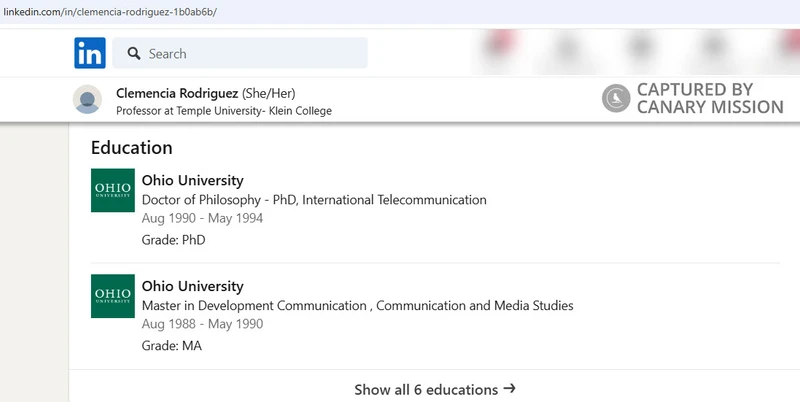Open Ohio University logo beside PhD entry
This screenshot has width=800, height=402.
tap(113, 190)
